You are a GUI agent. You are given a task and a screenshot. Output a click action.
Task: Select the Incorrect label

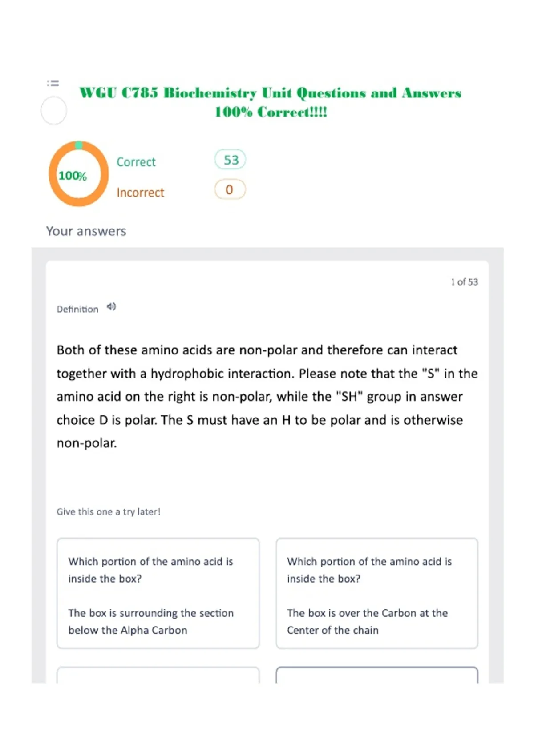coord(141,193)
